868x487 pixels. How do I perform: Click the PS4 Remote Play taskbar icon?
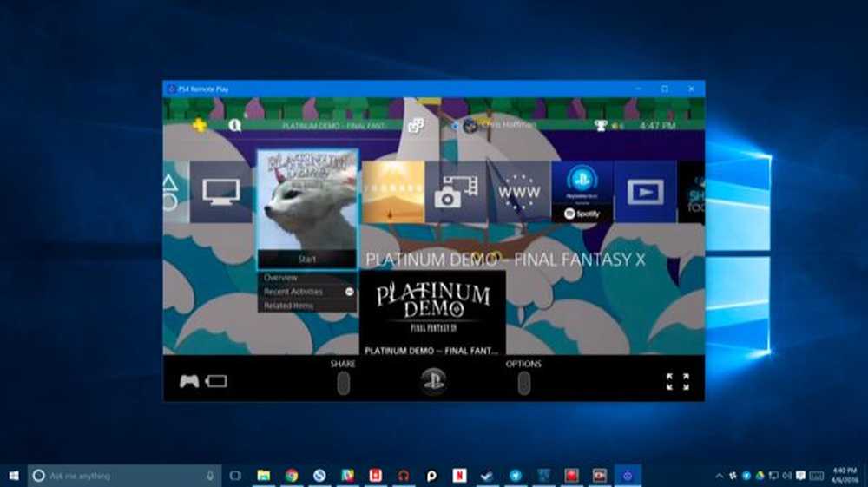pos(628,476)
